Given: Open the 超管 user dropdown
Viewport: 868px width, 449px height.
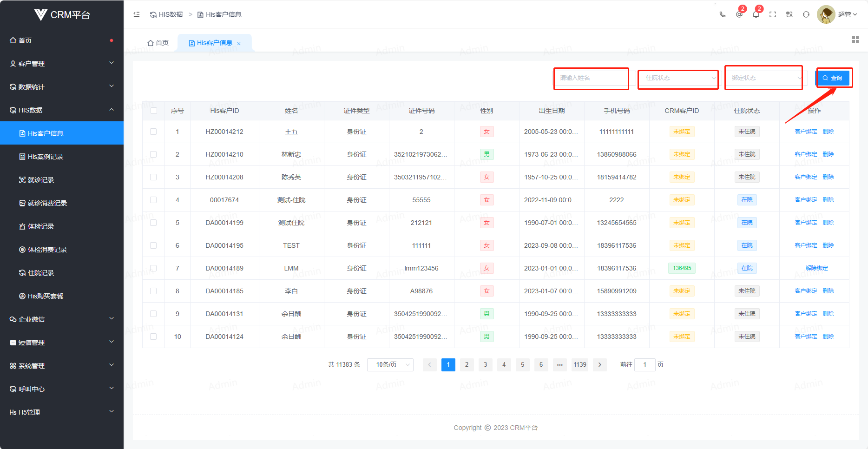Looking at the screenshot, I should click(x=848, y=14).
